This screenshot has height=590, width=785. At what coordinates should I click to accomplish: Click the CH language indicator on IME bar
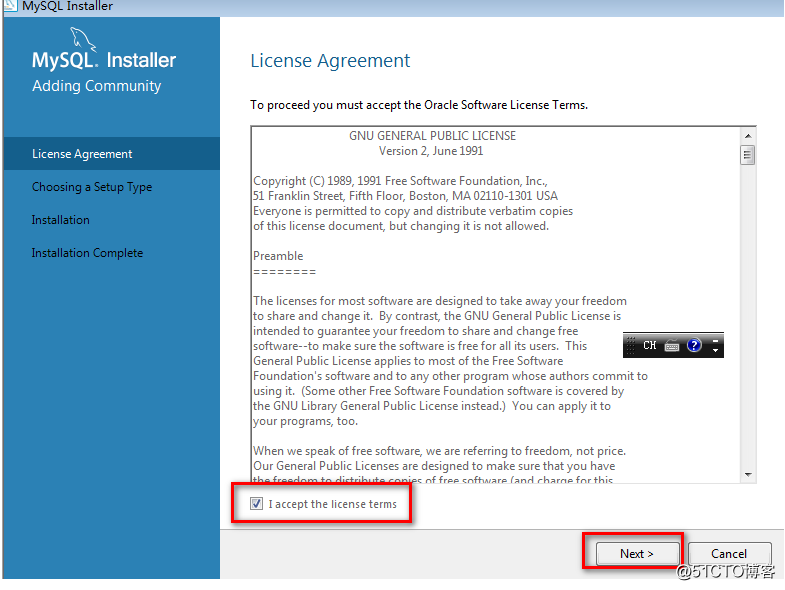[649, 345]
